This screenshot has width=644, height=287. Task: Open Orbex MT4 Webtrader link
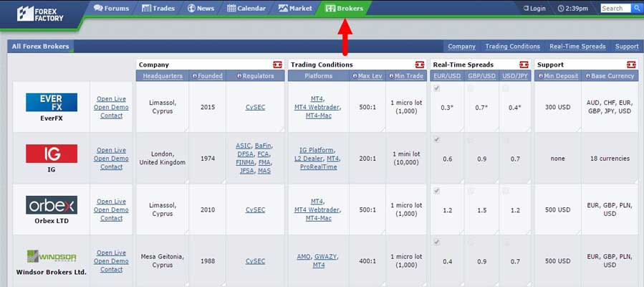(x=317, y=210)
